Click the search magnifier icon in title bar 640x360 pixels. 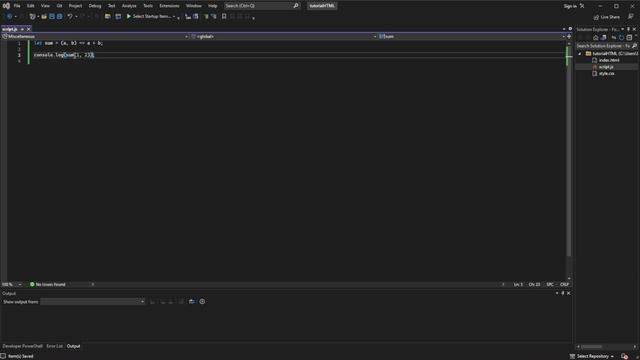296,6
